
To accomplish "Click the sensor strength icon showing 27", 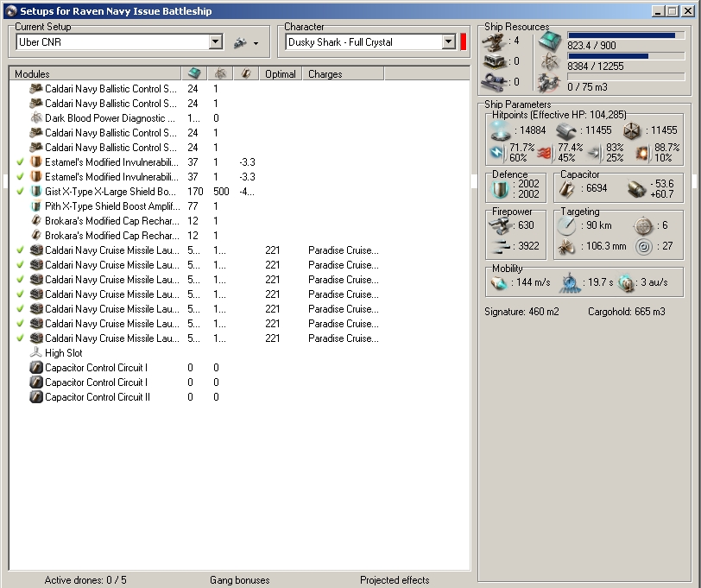I will coord(644,246).
